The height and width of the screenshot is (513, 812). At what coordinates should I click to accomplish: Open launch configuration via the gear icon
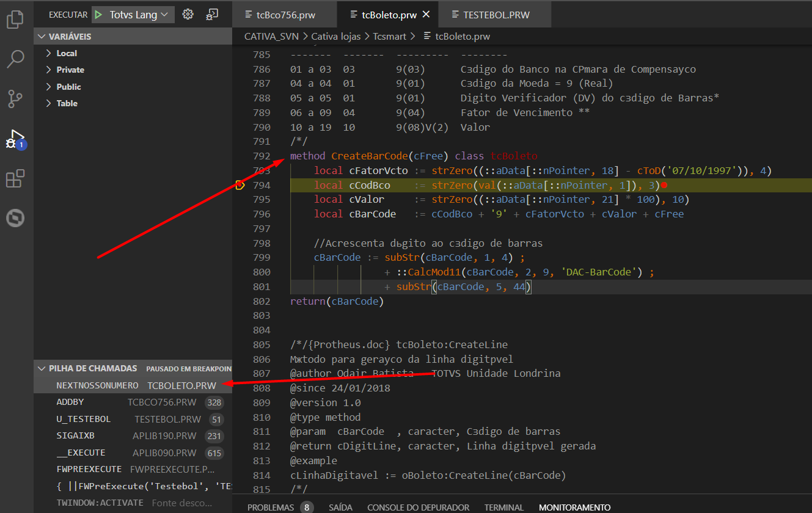188,14
